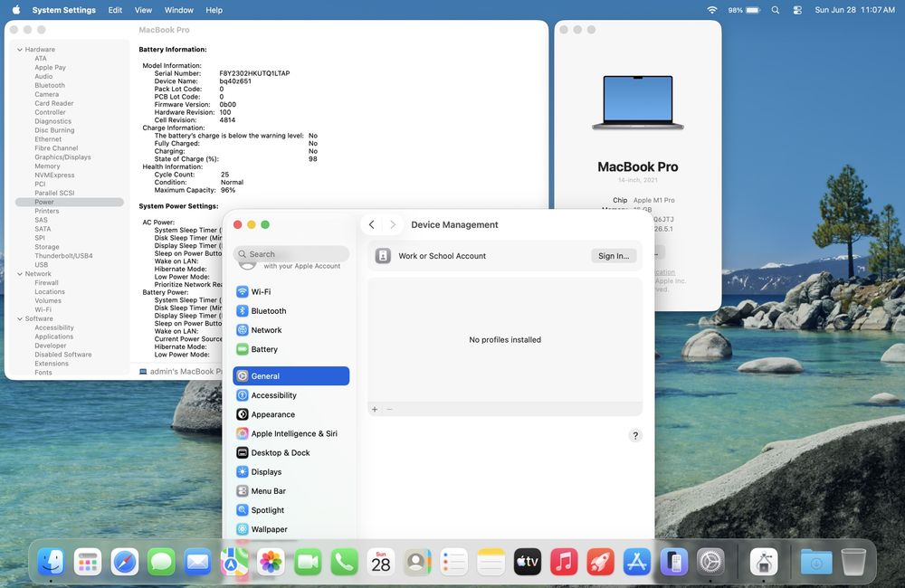Image resolution: width=905 pixels, height=588 pixels.
Task: Open App Store from the Dock
Action: tap(637, 562)
